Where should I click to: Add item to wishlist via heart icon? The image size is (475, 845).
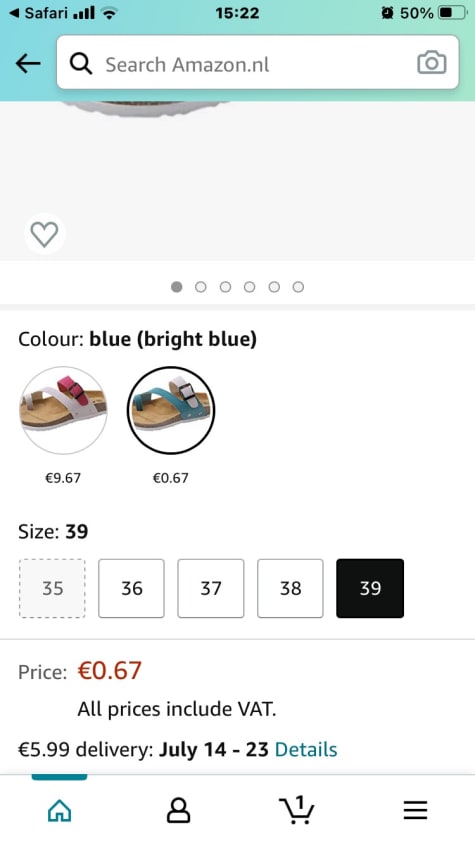tap(44, 234)
